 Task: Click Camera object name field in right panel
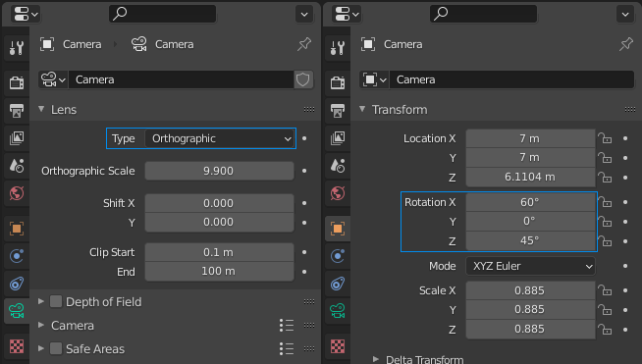(x=511, y=79)
